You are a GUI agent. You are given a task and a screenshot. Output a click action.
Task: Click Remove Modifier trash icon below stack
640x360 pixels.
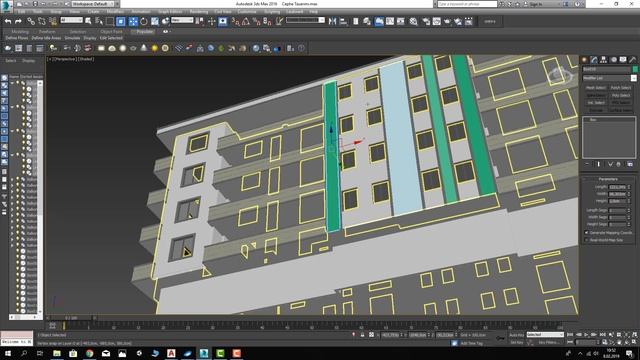tap(619, 164)
